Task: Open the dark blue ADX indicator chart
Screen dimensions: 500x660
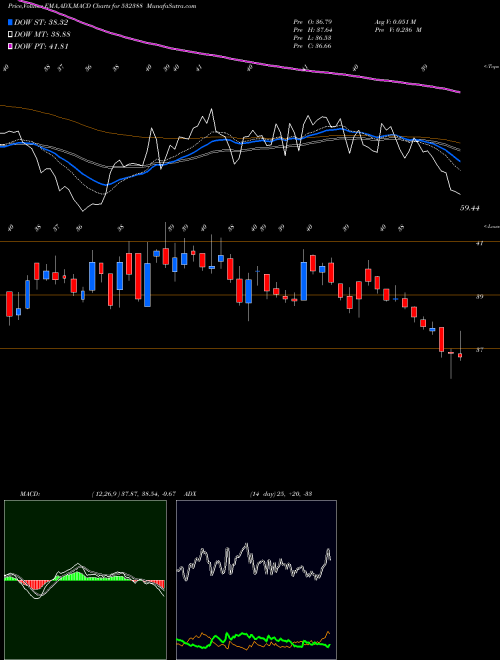Action: 256,580
